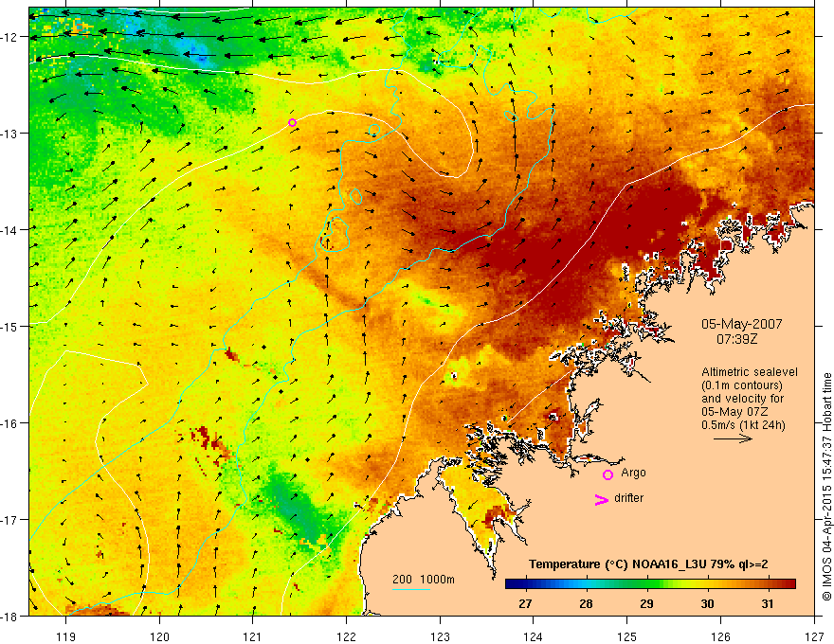Click the colorbar value 30
The image size is (834, 644).
click(707, 603)
